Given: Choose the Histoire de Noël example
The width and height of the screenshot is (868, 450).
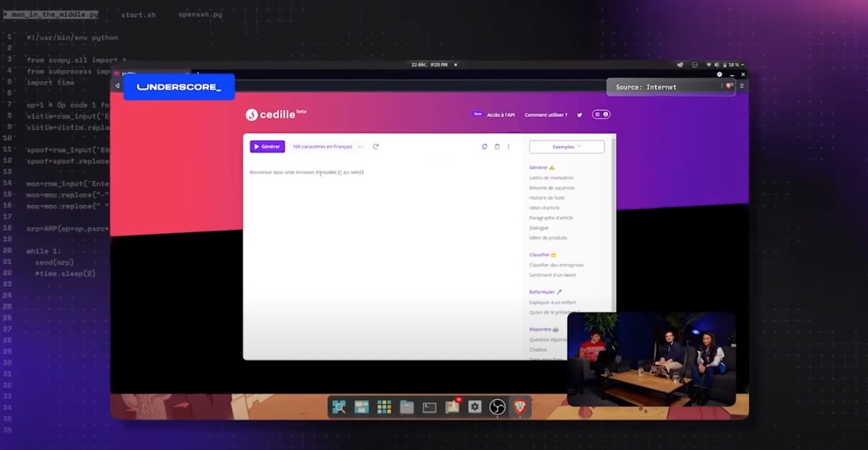Looking at the screenshot, I should click(x=546, y=198).
